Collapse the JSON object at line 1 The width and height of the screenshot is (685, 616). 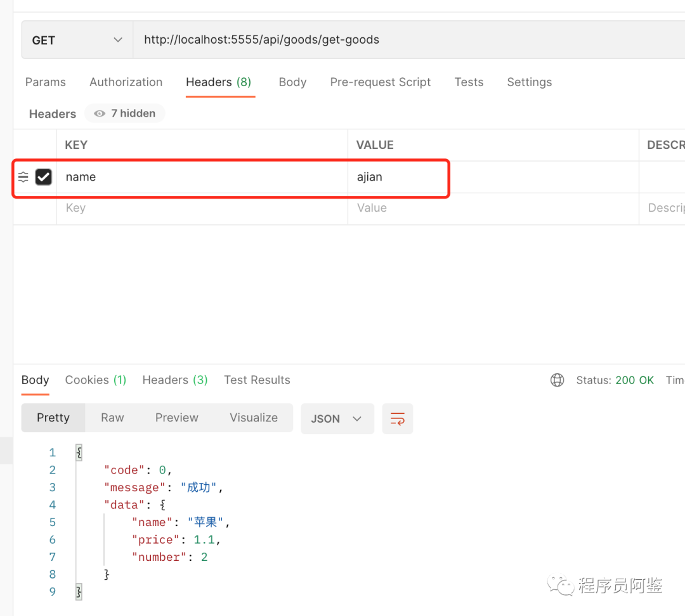point(79,452)
